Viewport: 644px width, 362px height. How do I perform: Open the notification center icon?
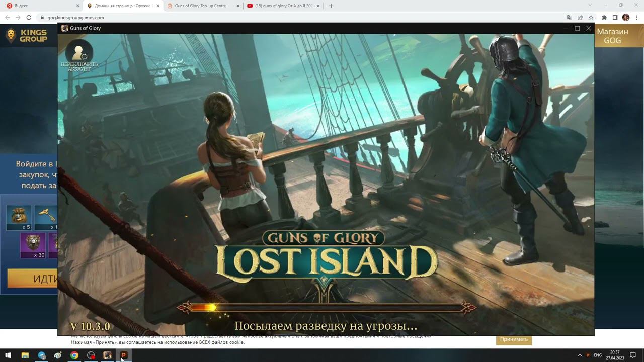(x=633, y=355)
